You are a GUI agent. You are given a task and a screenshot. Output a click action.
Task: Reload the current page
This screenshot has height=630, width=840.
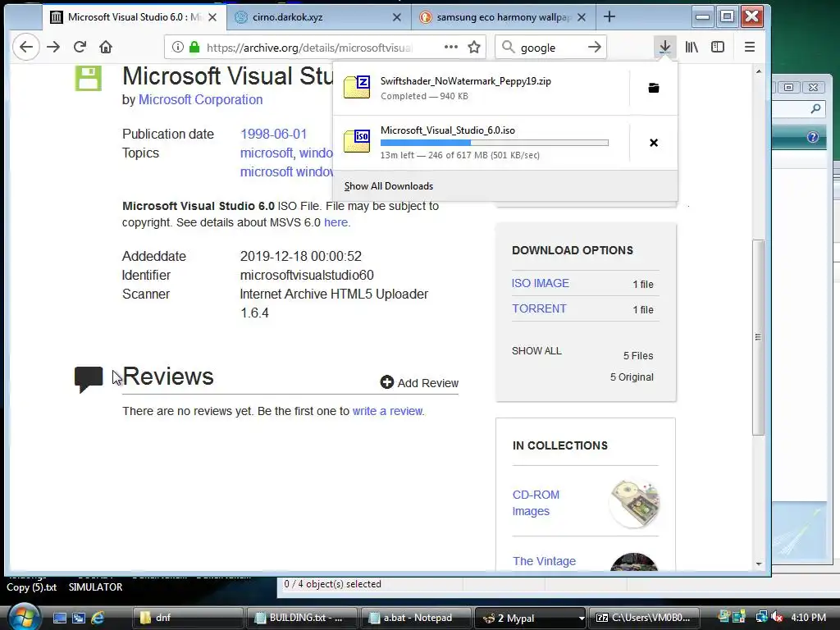80,47
